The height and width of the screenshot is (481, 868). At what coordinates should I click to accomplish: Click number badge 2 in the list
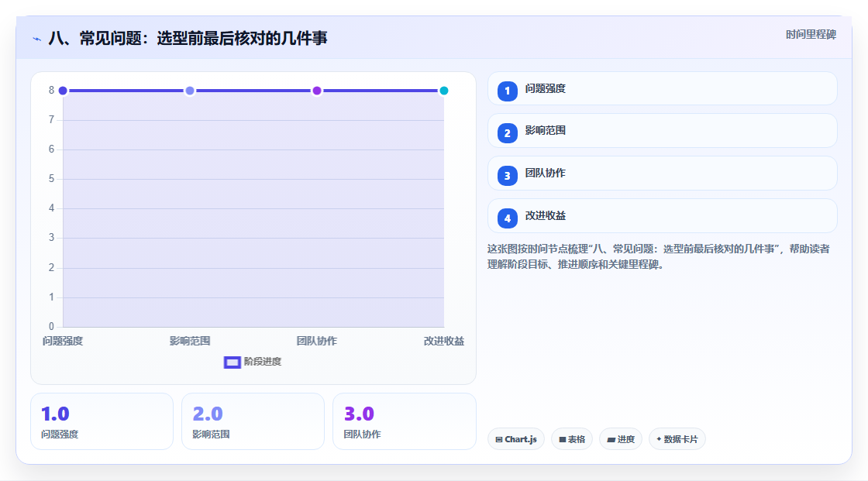pyautogui.click(x=507, y=133)
